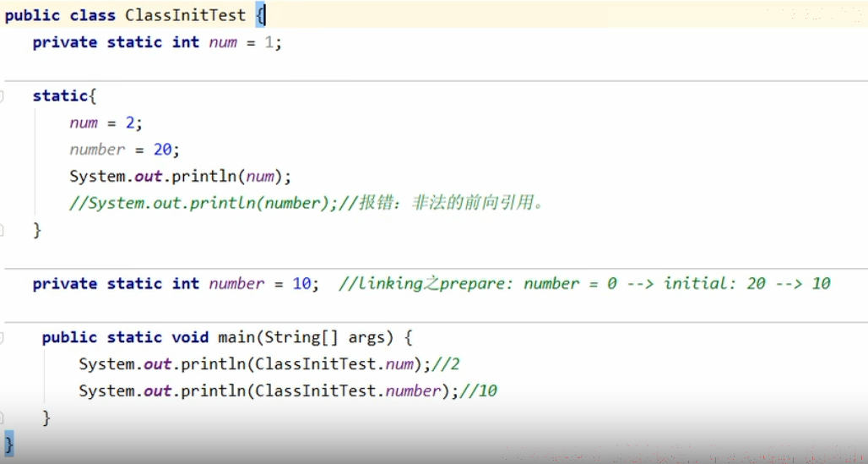Click the comment starting with '//linking之prepare'

[584, 283]
